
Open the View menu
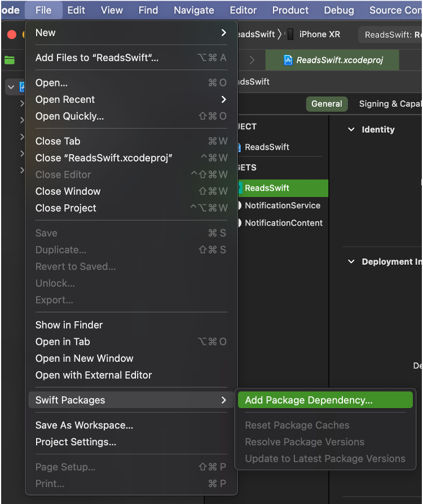pyautogui.click(x=112, y=10)
